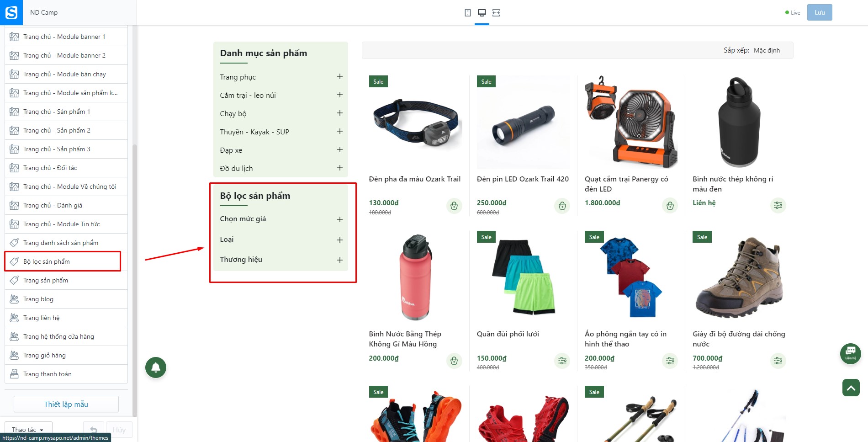868x442 pixels.
Task: Click the Sapo logo icon
Action: coord(11,12)
